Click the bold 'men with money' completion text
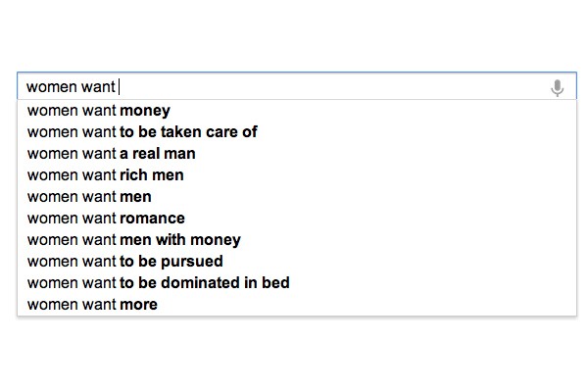The width and height of the screenshot is (588, 392). 179,240
